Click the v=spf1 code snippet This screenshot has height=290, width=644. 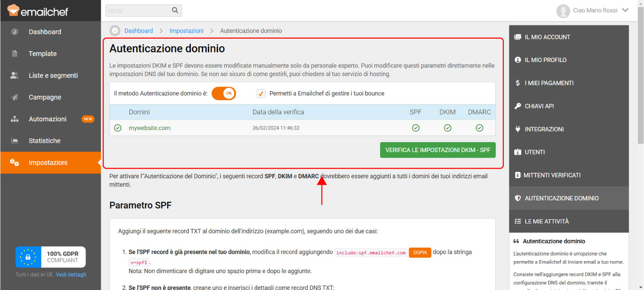pos(139,262)
